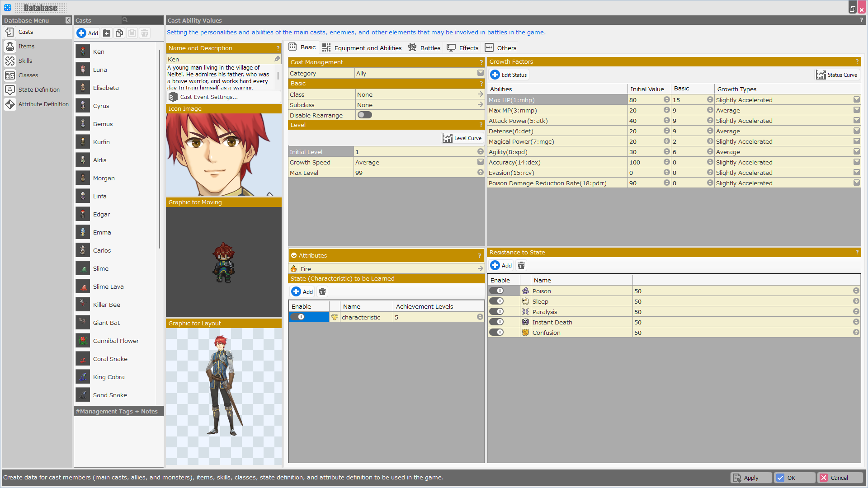
Task: Open Skills in the Database Menu
Action: point(25,61)
